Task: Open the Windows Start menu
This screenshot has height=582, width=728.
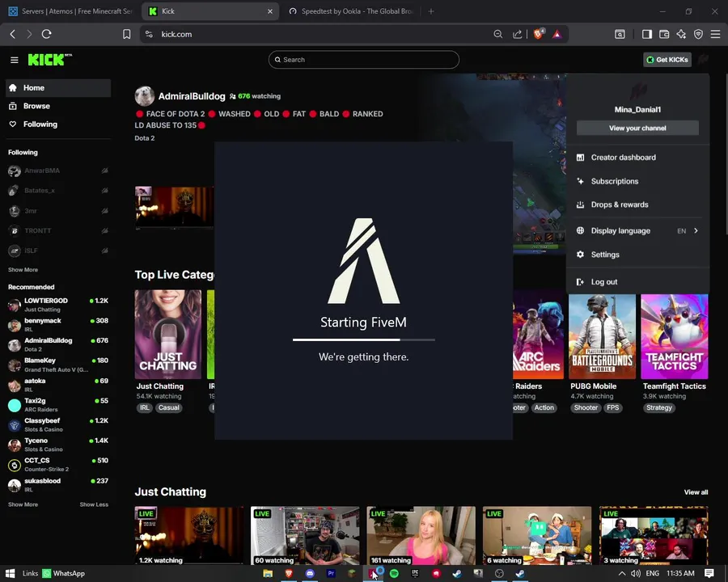Action: (11, 574)
